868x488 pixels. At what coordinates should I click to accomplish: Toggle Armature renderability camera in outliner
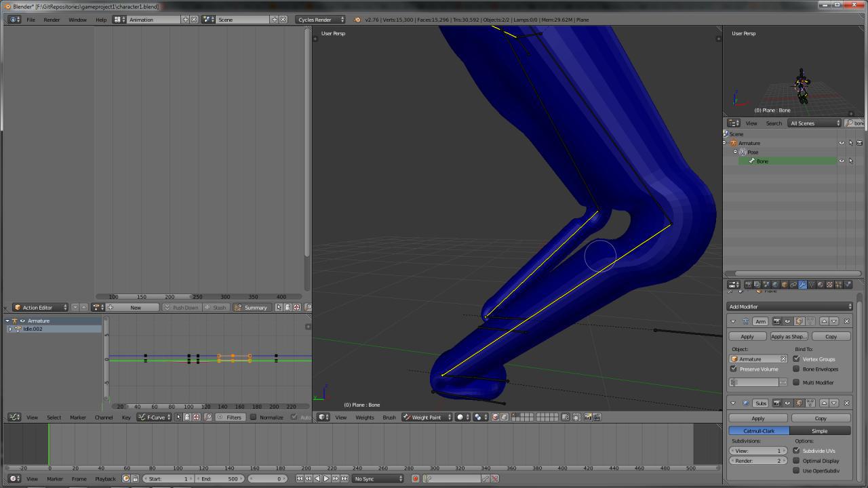coord(859,143)
